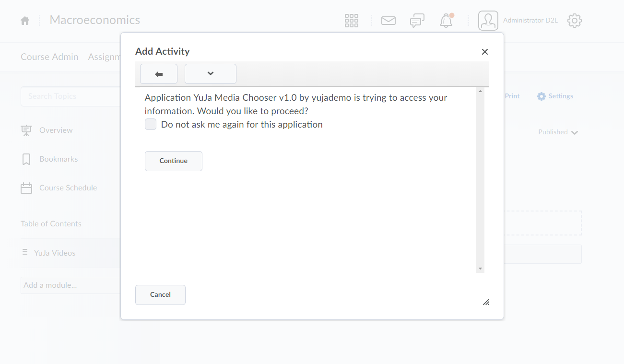Click the back arrow button in dialog
The image size is (624, 364).
(159, 74)
